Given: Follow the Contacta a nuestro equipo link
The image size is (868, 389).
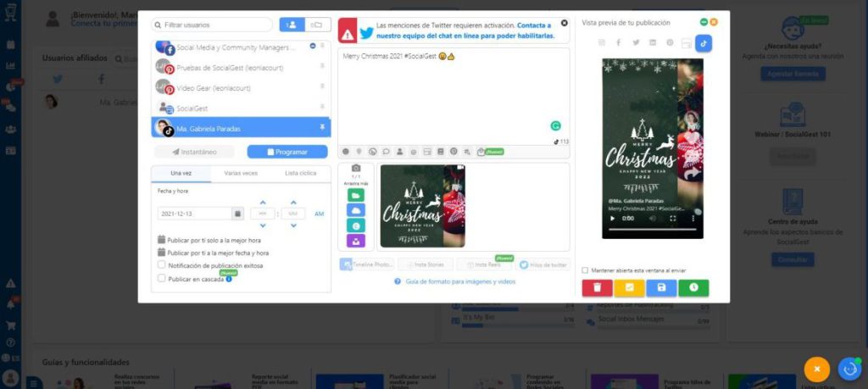Looking at the screenshot, I should pyautogui.click(x=465, y=31).
